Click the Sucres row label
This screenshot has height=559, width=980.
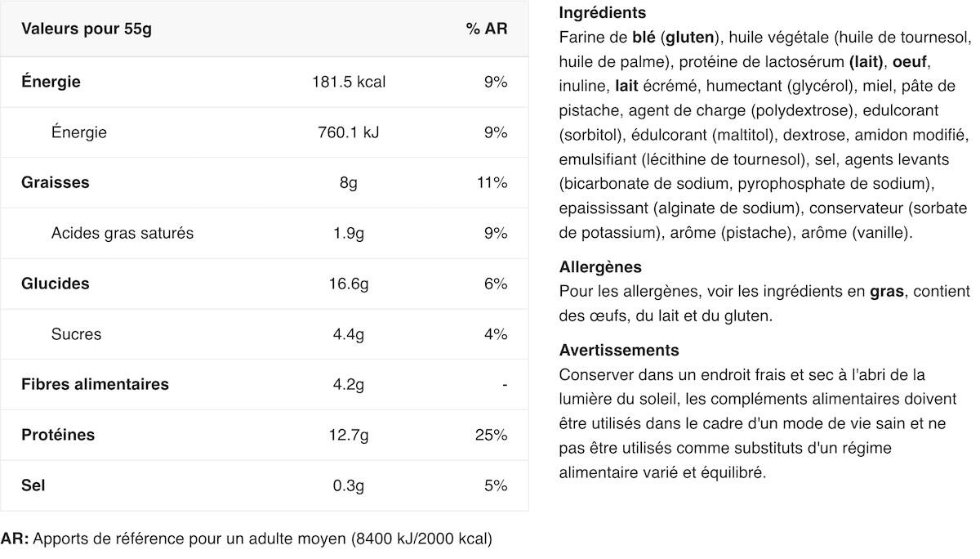click(x=77, y=334)
